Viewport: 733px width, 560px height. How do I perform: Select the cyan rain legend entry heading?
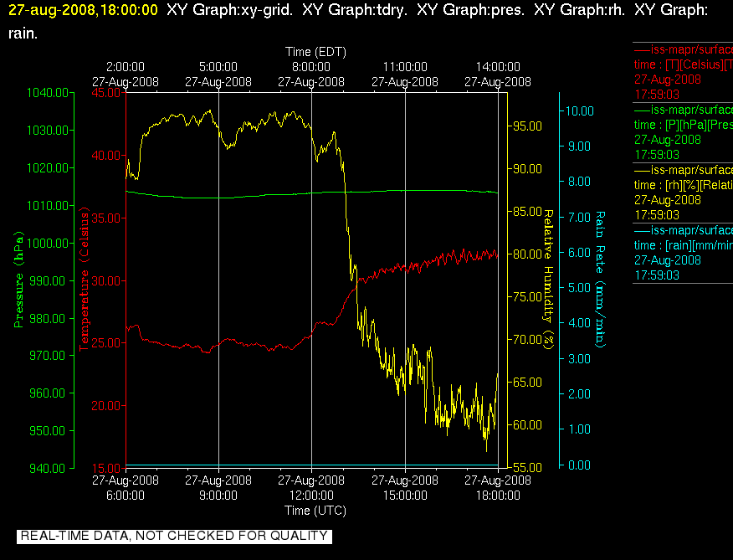[x=683, y=230]
